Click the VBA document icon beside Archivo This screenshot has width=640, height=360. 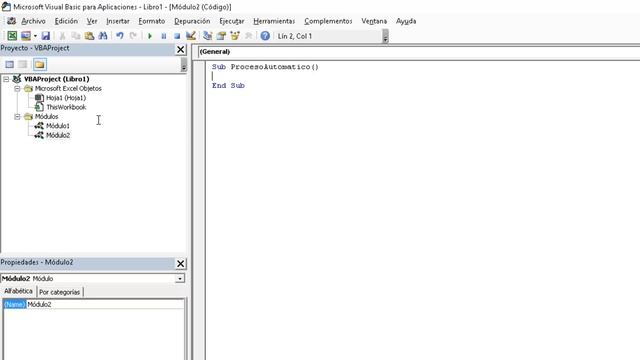[11, 21]
